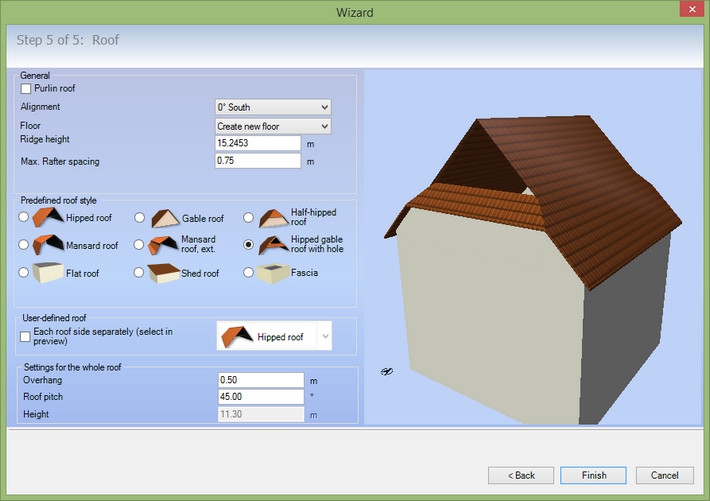
Task: Open the Floor dropdown Create new floor
Action: tap(273, 126)
